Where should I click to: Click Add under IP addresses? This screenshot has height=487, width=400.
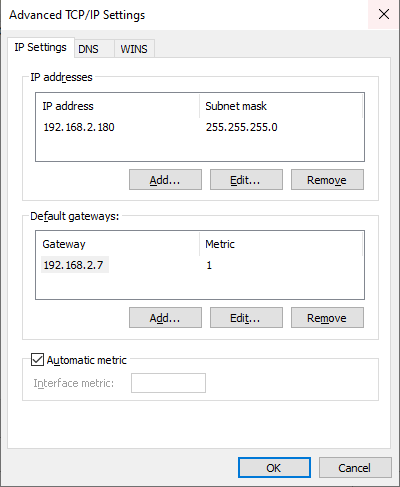[165, 180]
